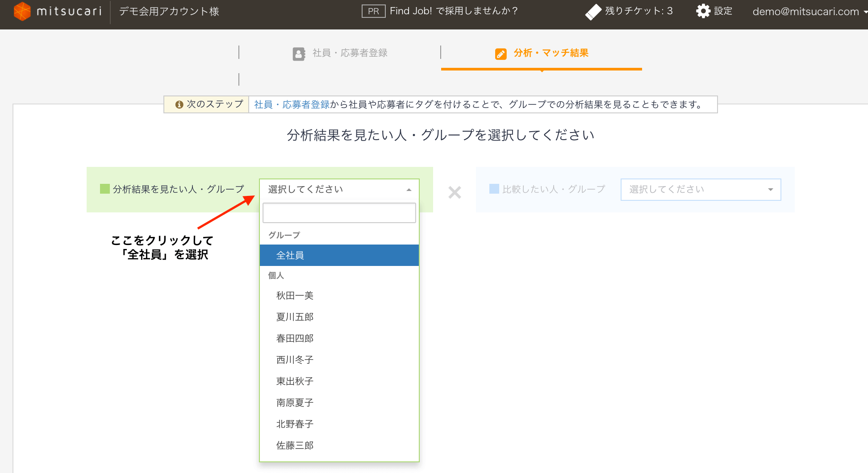Click the search field inside the dropdown
Screen dimensions: 868x473
(339, 213)
